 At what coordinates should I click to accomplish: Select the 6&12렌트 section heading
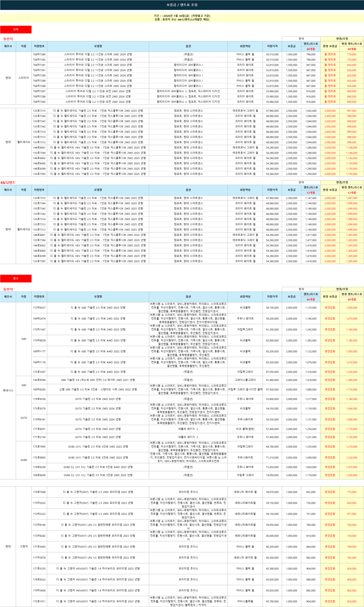coord(8,182)
